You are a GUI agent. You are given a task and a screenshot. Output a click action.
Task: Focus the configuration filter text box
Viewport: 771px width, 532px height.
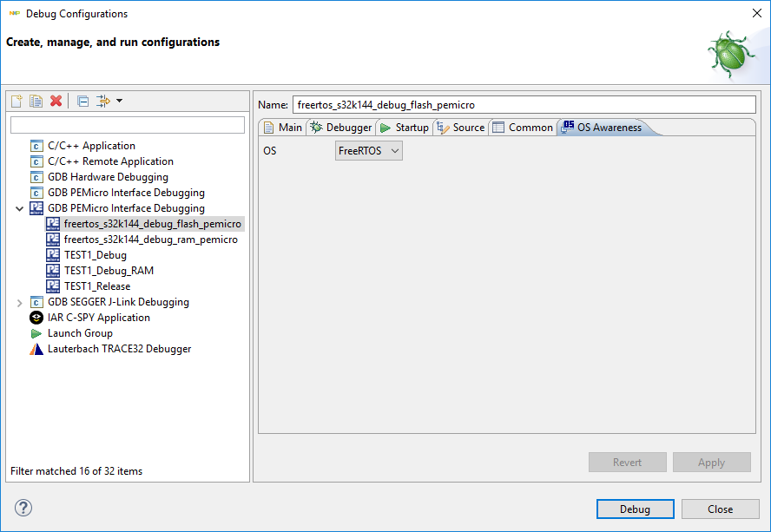point(128,125)
